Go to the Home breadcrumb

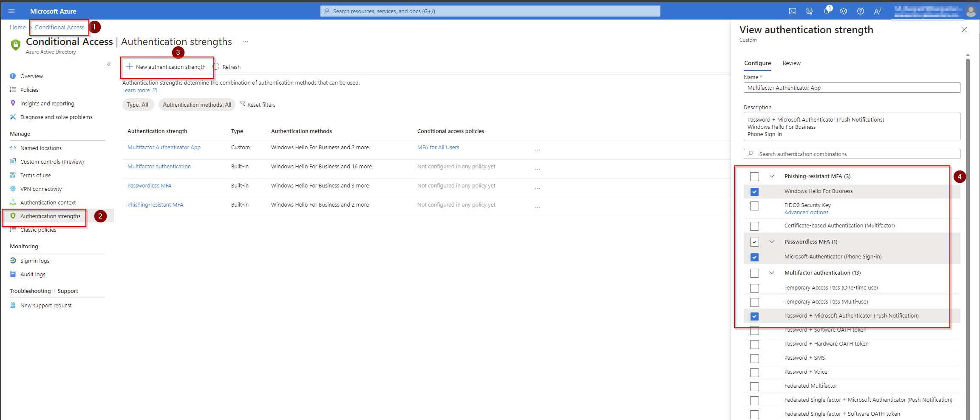pyautogui.click(x=18, y=27)
